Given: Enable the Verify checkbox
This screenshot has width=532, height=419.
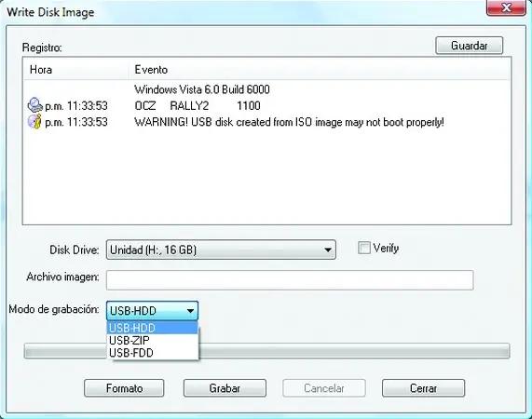Looking at the screenshot, I should click(x=363, y=248).
